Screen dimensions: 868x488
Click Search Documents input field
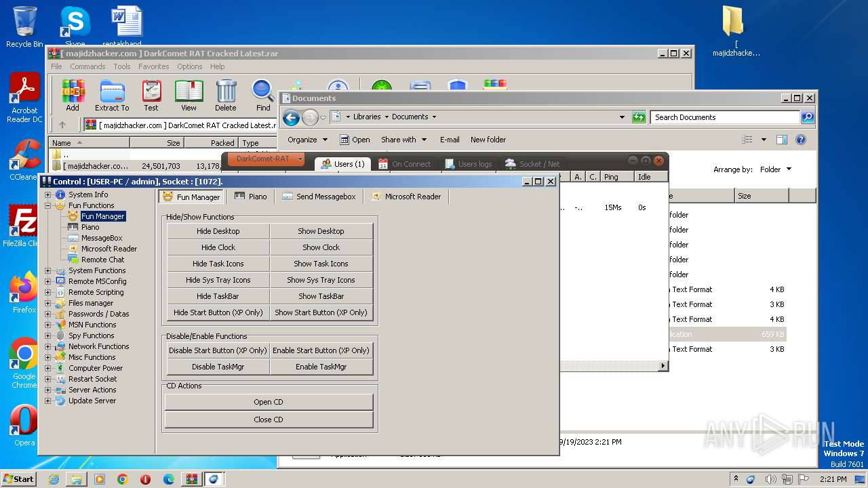pyautogui.click(x=725, y=117)
